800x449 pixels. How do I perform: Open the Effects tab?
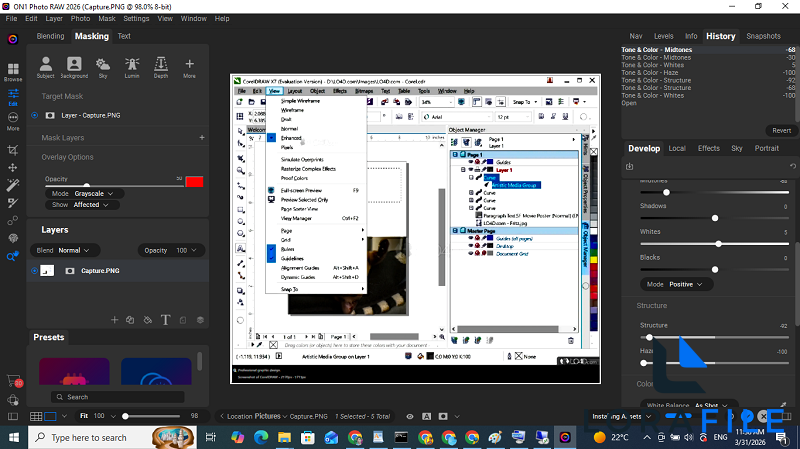point(708,148)
